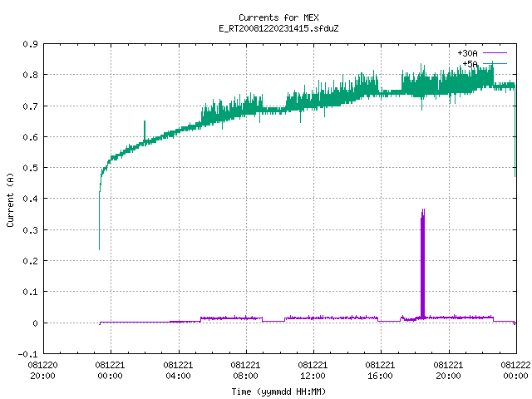
Task: Click the 0.9 y-axis tick label
Action: [x=30, y=44]
